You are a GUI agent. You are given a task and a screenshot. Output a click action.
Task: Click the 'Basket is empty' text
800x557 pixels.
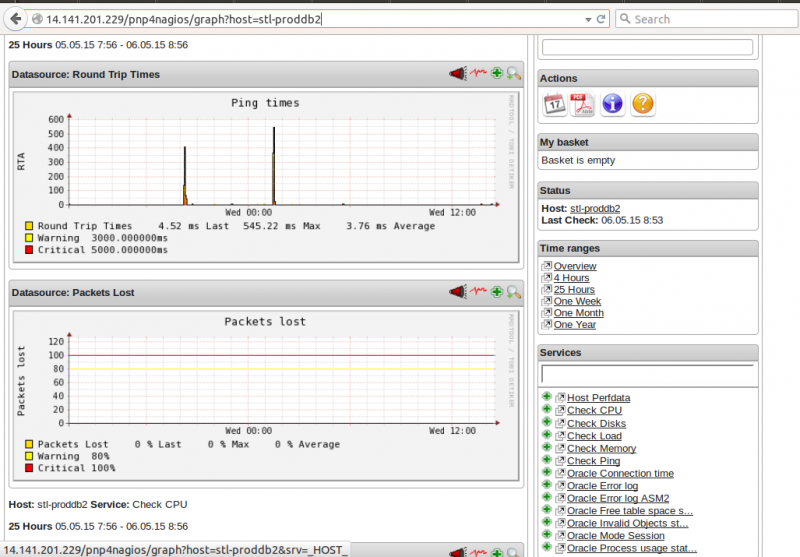tap(578, 160)
